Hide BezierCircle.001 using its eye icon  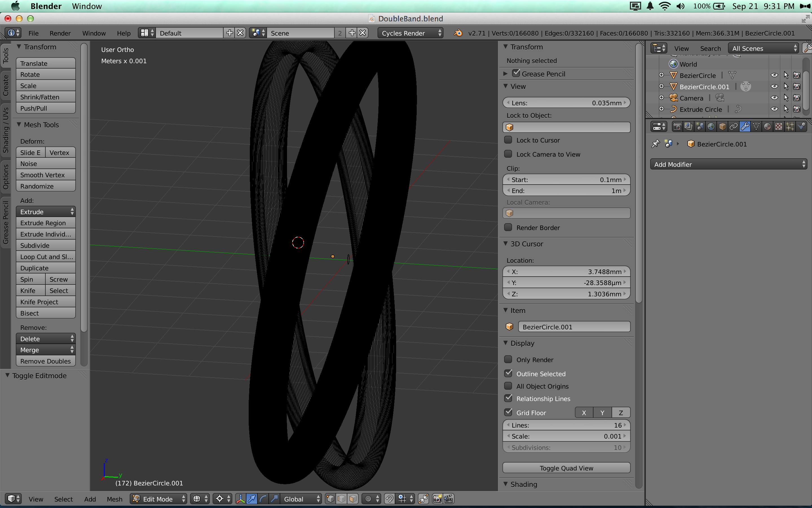(775, 86)
